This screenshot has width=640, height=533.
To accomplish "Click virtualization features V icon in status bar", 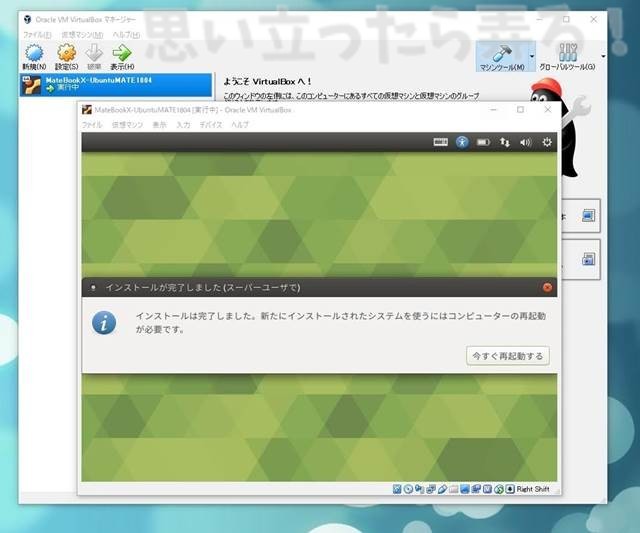I will 488,489.
